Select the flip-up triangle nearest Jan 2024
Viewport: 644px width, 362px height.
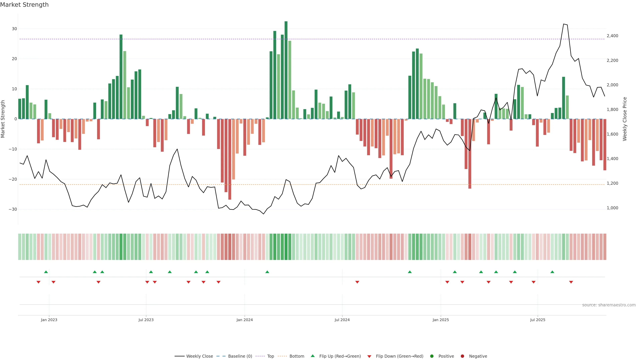267,272
